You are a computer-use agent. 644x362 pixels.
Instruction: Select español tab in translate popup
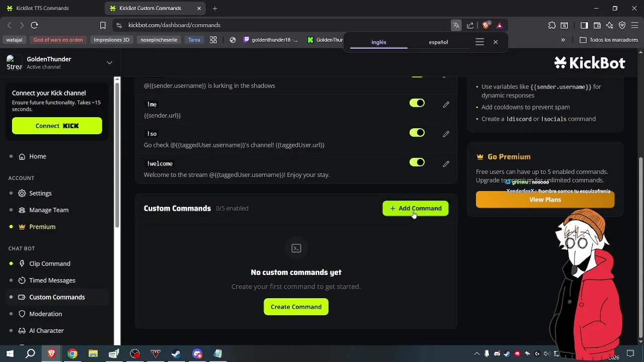tap(438, 42)
